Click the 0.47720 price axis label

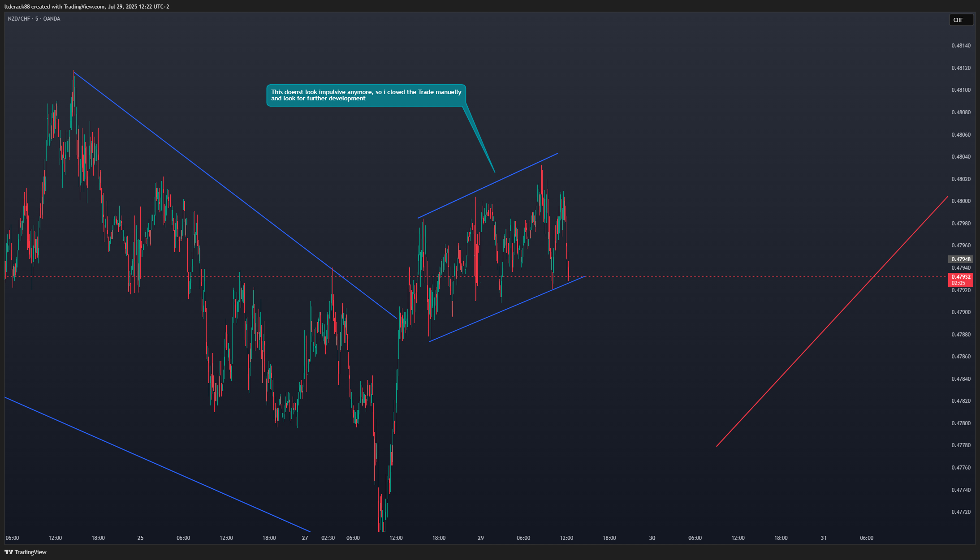tap(961, 512)
